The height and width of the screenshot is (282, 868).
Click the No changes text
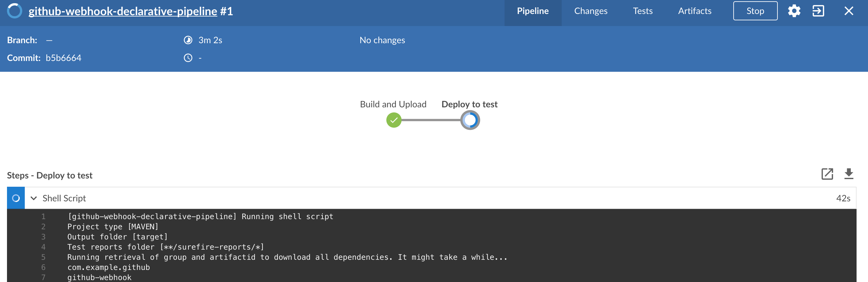tap(382, 40)
